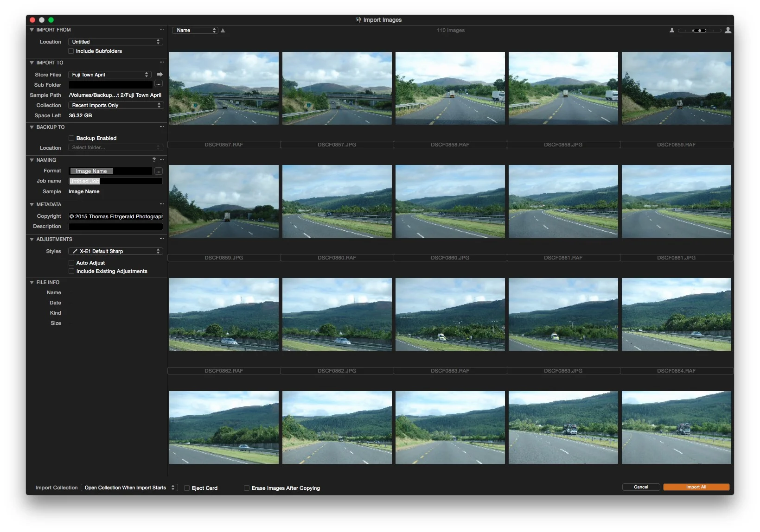Open Store Files dropdown showing Fuji Town April
The width and height of the screenshot is (760, 532).
tap(110, 75)
